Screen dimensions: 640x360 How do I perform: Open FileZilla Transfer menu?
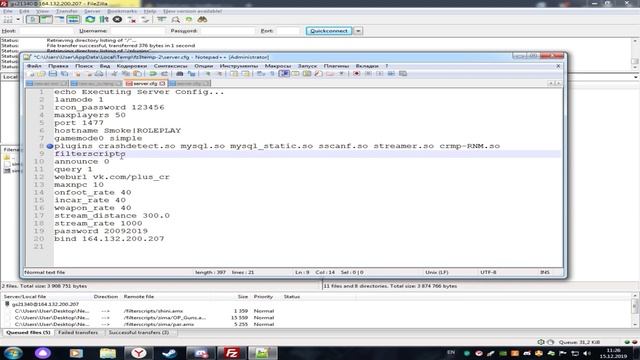click(67, 11)
